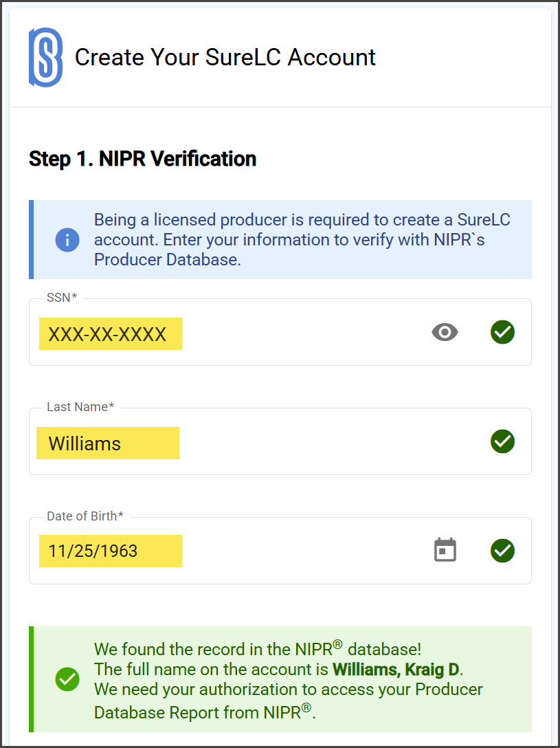
Task: Click into the SSN input field
Action: pyautogui.click(x=280, y=333)
